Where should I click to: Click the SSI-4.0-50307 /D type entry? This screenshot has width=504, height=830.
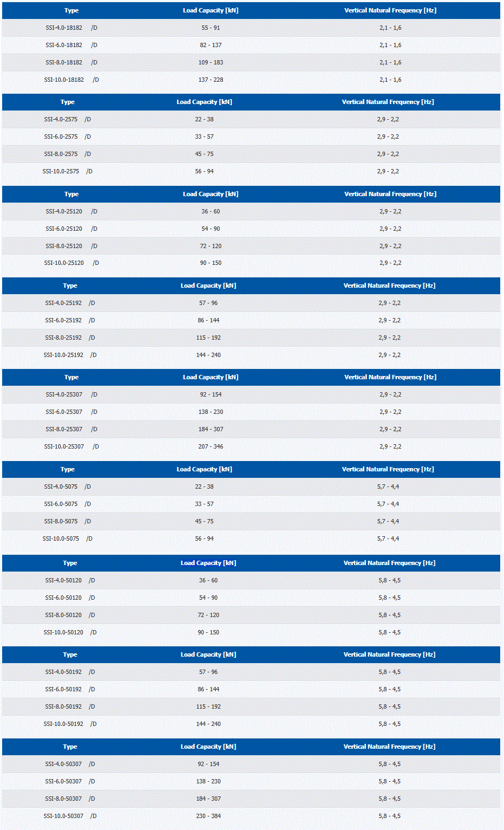(70, 764)
